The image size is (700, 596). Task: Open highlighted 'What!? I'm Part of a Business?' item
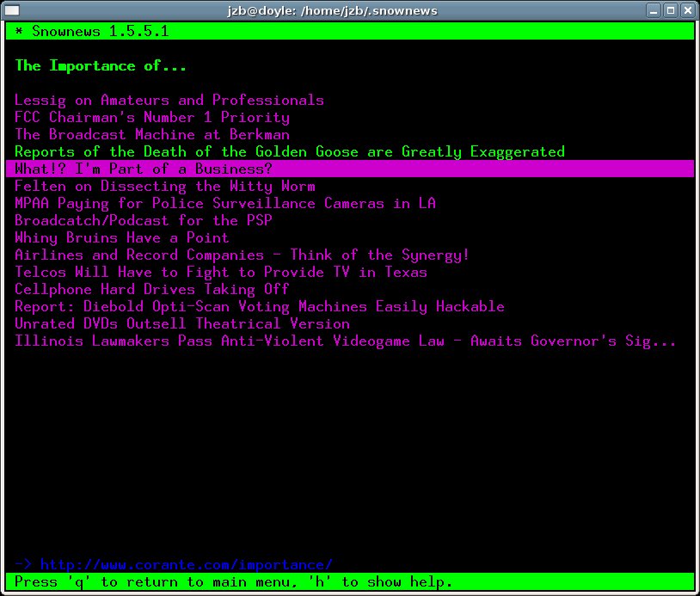[350, 169]
